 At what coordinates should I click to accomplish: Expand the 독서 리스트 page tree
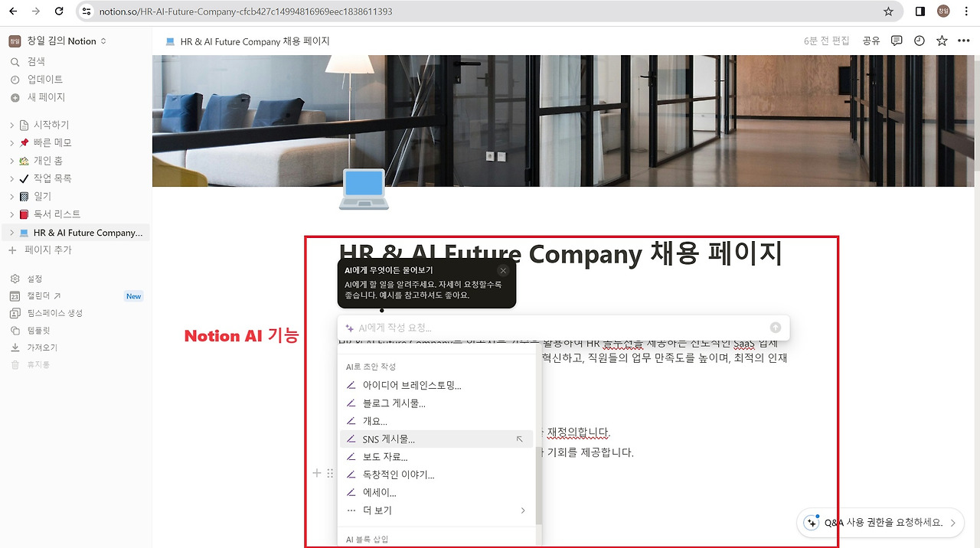[12, 214]
